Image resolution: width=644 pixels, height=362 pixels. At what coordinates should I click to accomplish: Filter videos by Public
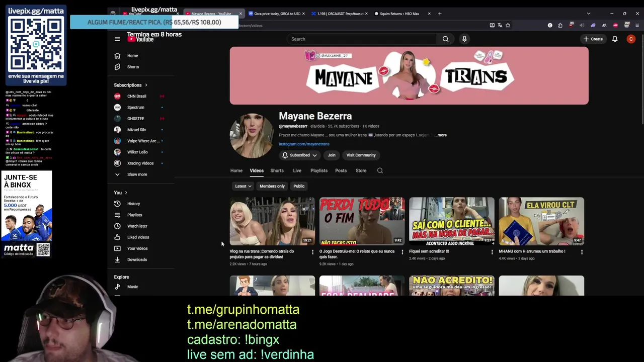299,186
